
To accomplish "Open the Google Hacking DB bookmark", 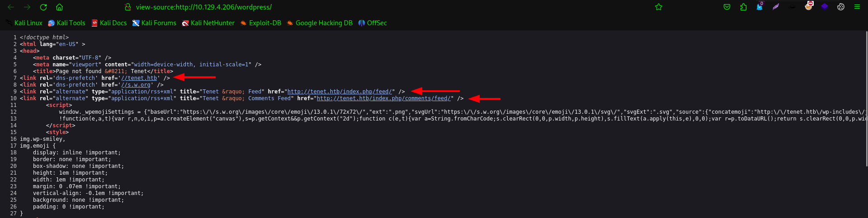I will pyautogui.click(x=320, y=23).
